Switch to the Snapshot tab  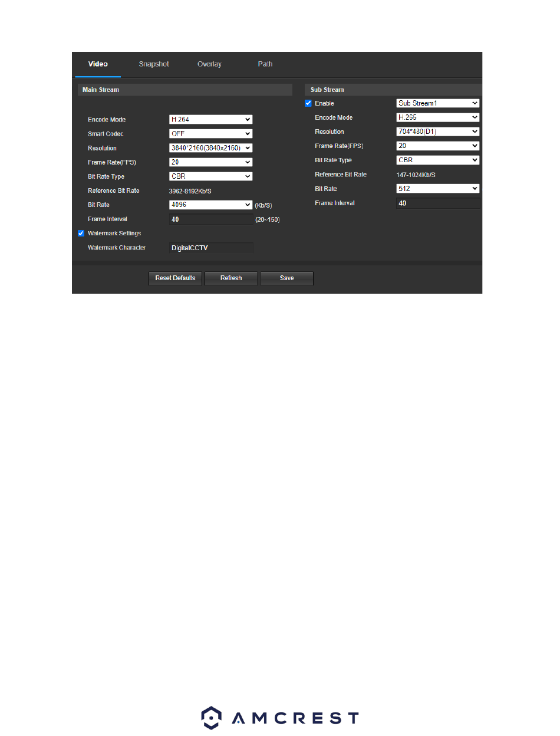[154, 64]
